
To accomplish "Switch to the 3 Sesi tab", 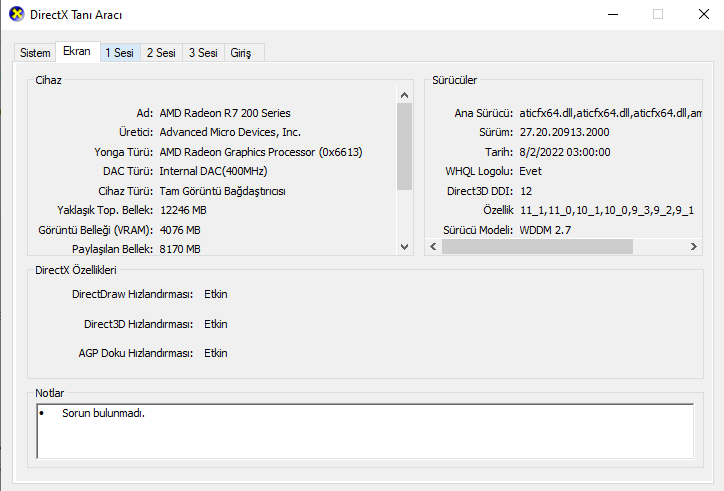I will [203, 53].
